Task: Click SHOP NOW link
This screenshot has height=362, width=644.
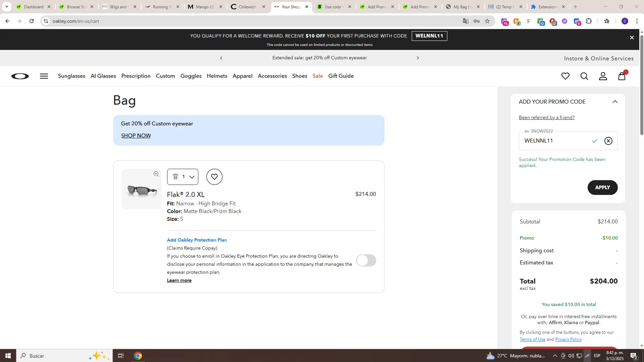Action: point(136,136)
